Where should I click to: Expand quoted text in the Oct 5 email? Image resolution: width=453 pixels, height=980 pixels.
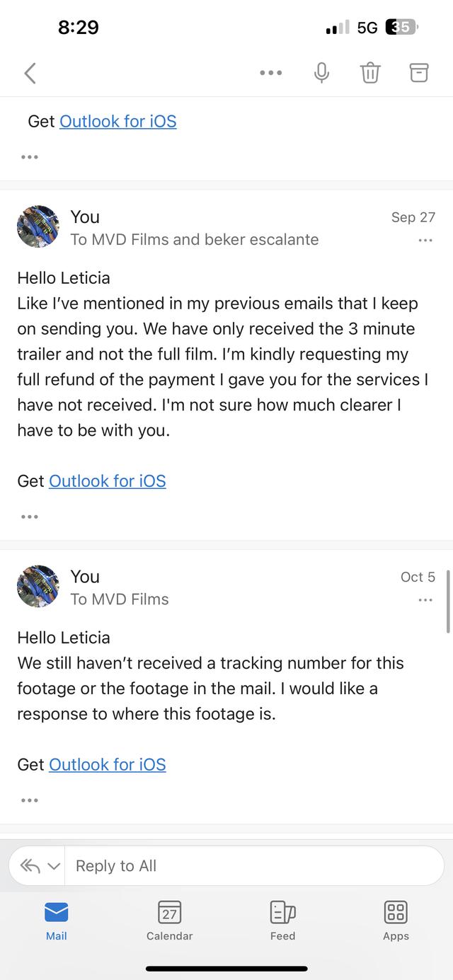point(30,800)
